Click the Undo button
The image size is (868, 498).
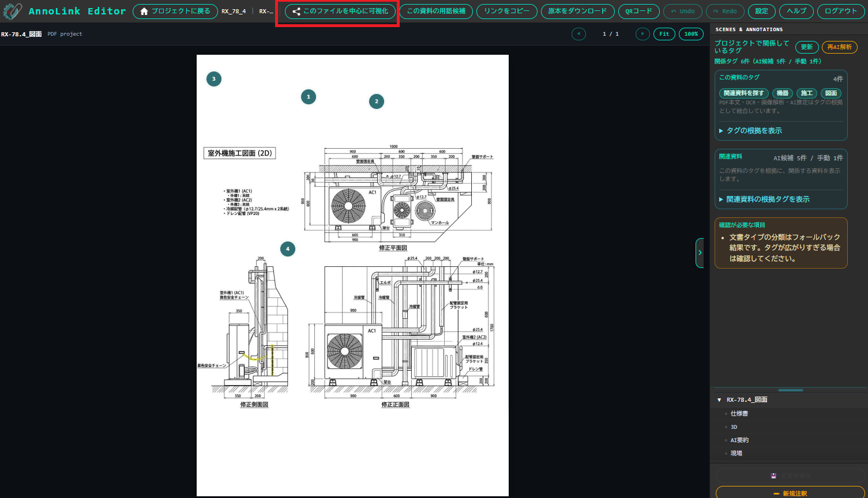[x=683, y=12]
